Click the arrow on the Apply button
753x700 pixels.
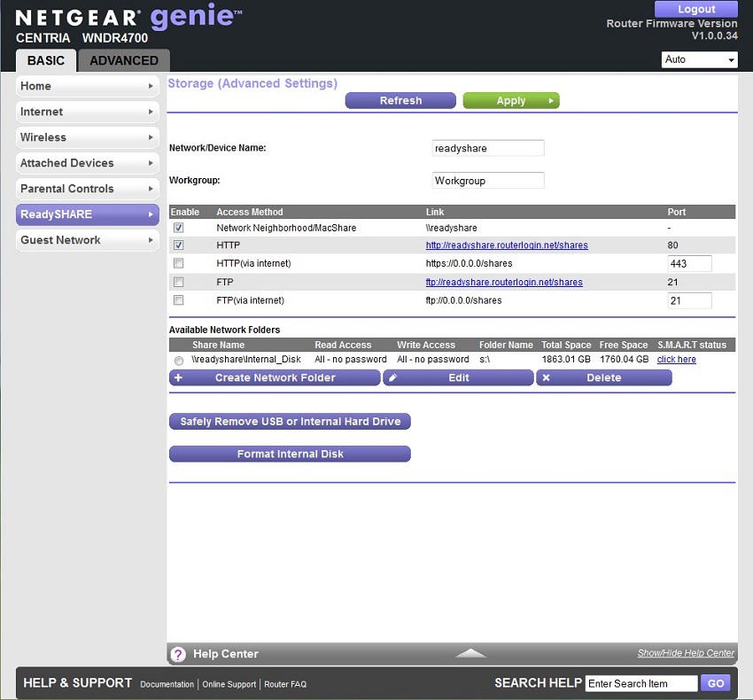[x=551, y=101]
